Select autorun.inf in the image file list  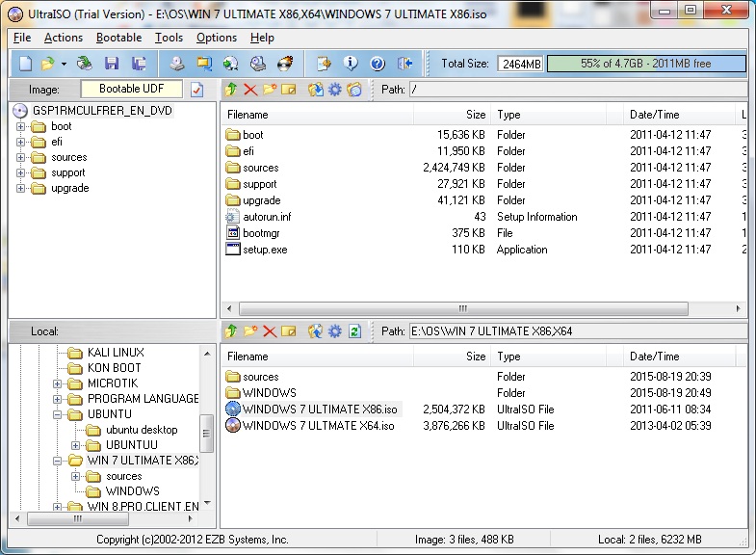pos(267,217)
